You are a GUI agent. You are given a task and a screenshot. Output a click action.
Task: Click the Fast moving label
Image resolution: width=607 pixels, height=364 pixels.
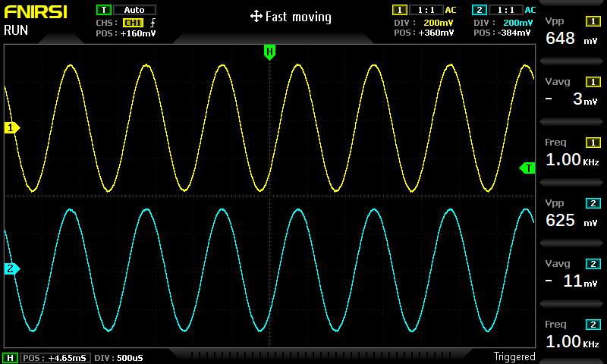pyautogui.click(x=298, y=17)
